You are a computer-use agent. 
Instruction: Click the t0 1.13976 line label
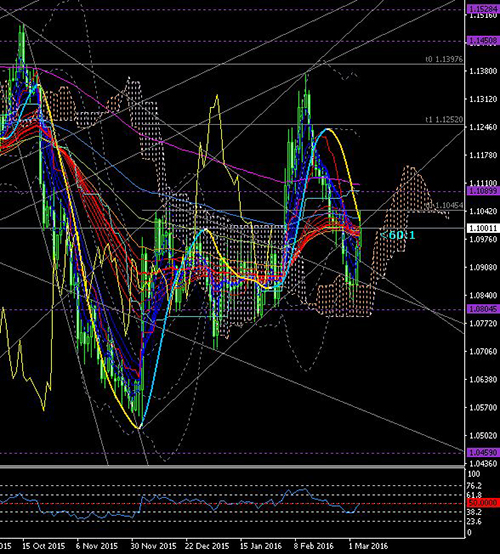click(x=444, y=59)
